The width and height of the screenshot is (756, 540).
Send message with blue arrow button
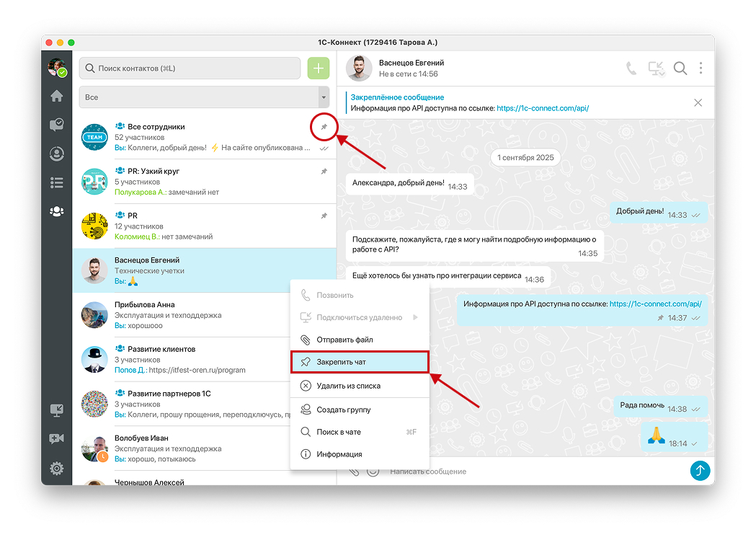click(700, 471)
